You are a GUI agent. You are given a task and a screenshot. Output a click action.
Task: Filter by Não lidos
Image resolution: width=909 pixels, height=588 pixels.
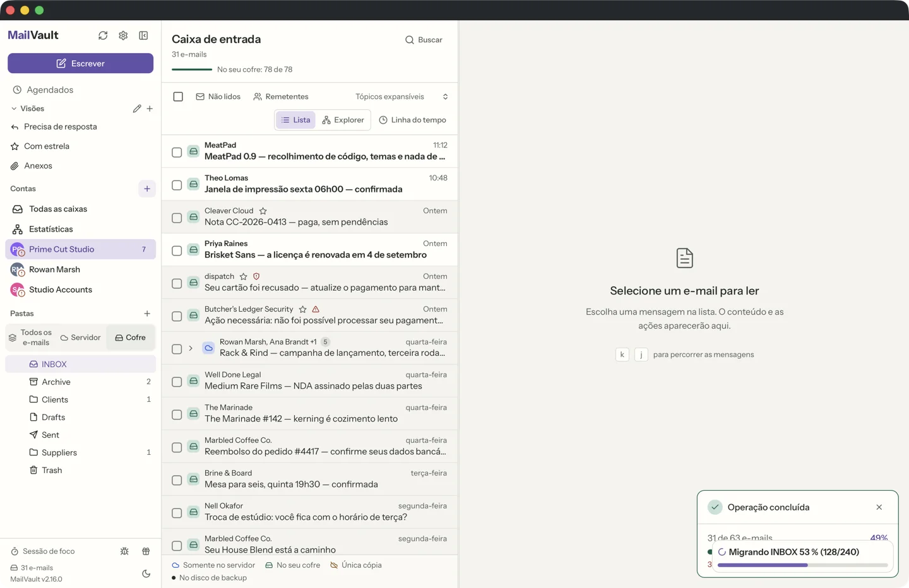pos(218,97)
